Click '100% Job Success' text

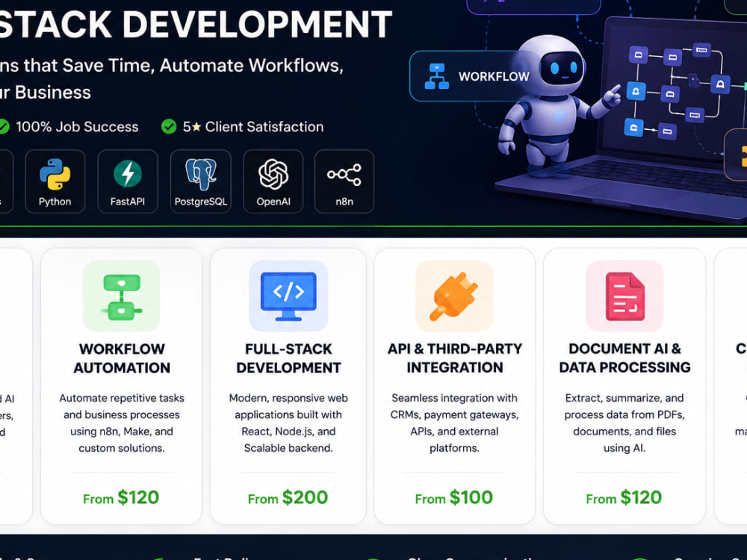click(77, 127)
